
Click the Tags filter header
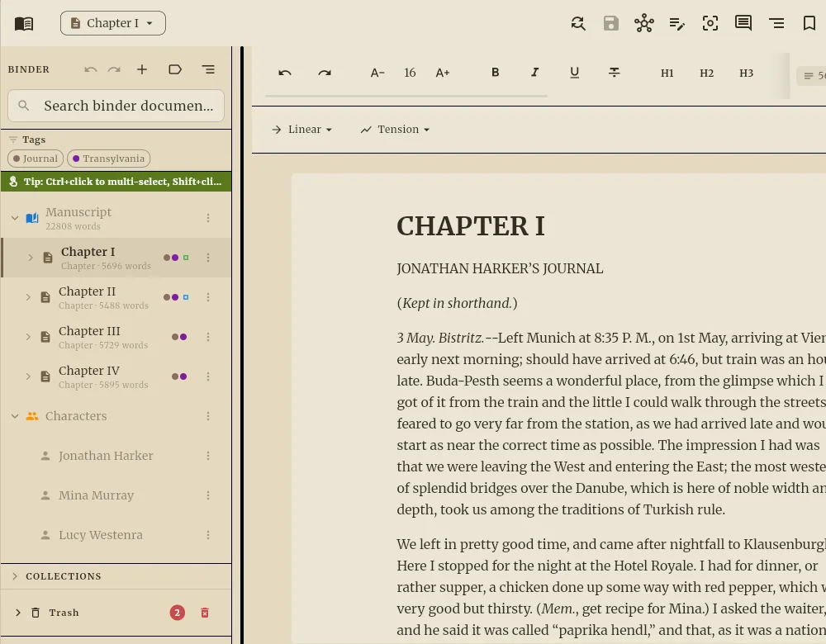[27, 140]
